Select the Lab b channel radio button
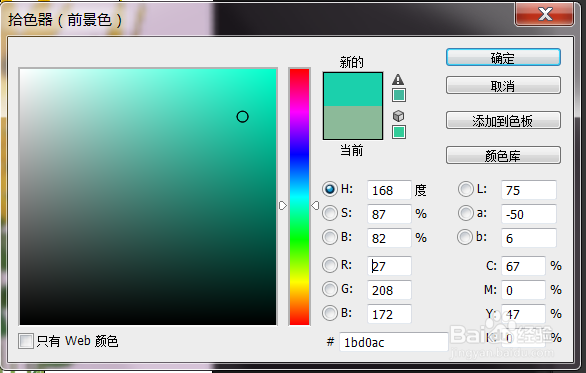This screenshot has width=586, height=373. [465, 237]
